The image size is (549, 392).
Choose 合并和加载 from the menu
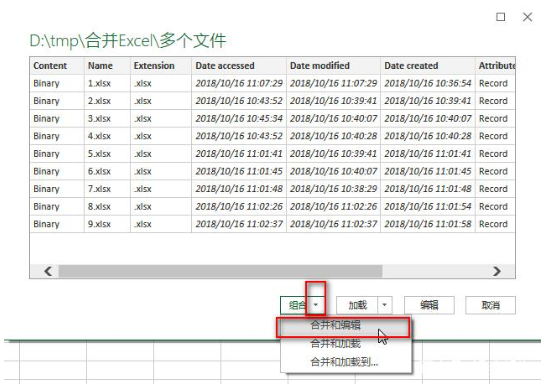(343, 343)
